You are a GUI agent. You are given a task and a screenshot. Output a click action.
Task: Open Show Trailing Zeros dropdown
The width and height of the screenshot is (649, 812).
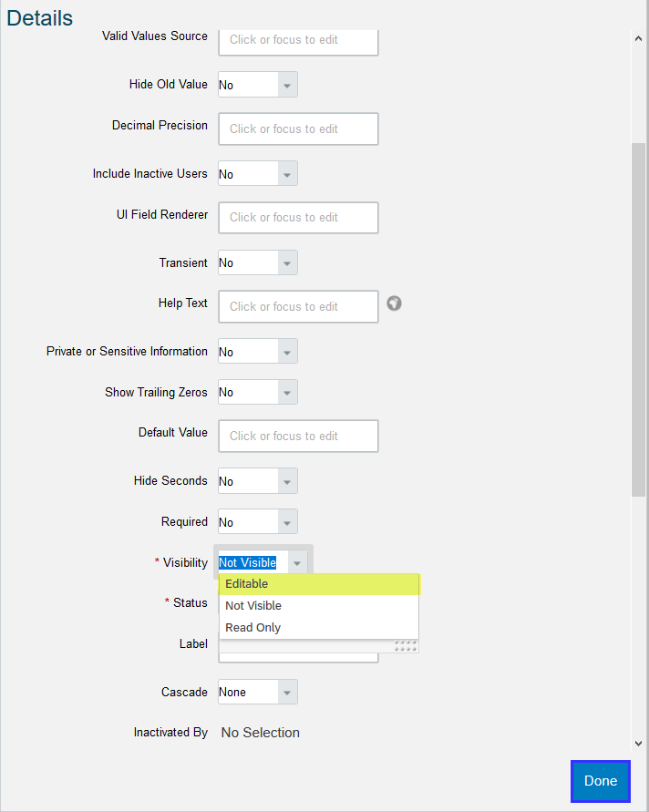[x=287, y=392]
